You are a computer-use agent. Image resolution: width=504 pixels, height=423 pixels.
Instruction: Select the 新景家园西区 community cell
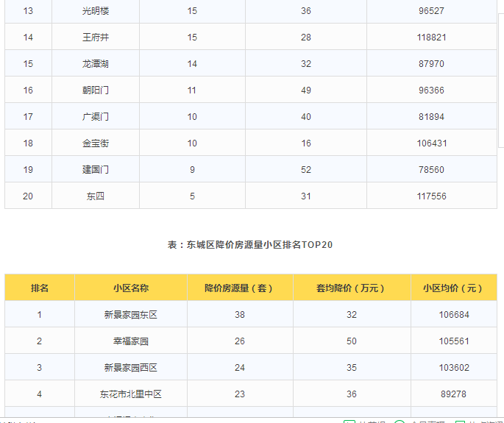click(131, 368)
